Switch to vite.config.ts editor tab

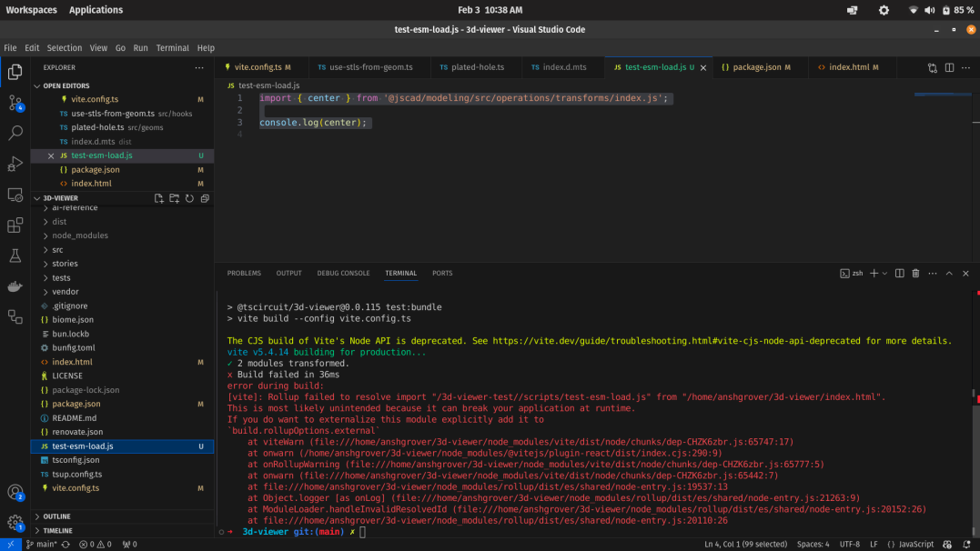tap(258, 67)
